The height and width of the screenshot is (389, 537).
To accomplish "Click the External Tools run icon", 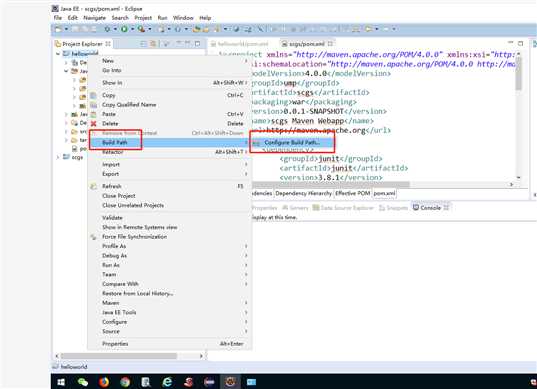I will click(141, 29).
